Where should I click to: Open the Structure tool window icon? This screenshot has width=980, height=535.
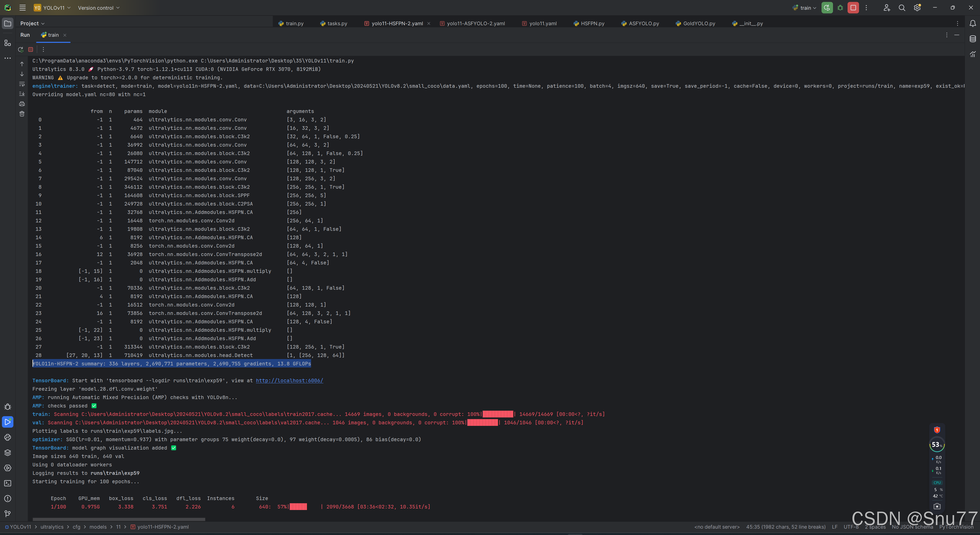pos(8,43)
